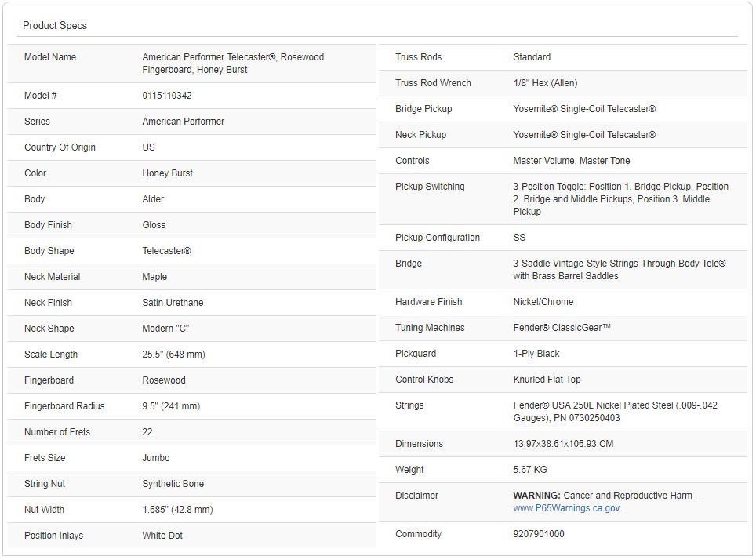Click the Fender ClassicGear tuning machines value

tap(562, 328)
